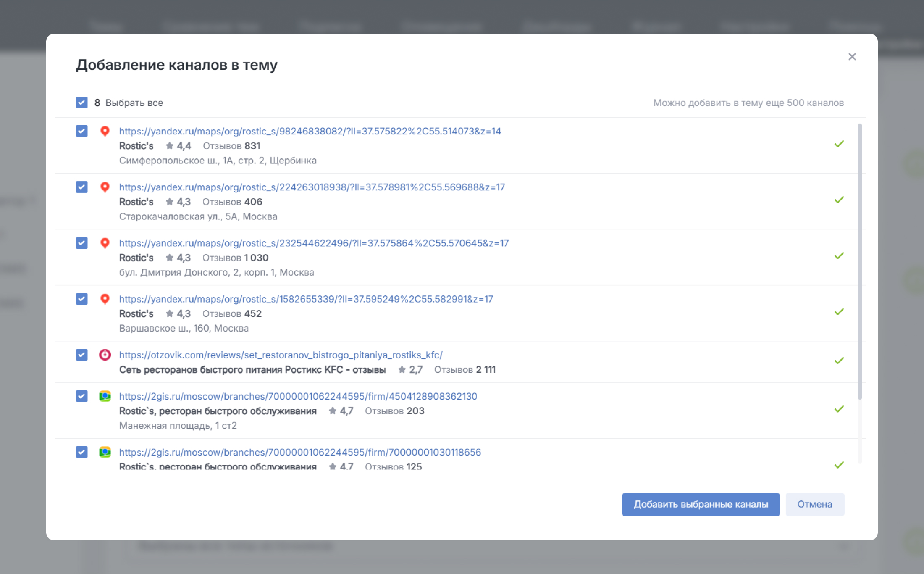Uncheck the Щербинка Rostic's Yandex channel
The image size is (924, 574).
[81, 131]
